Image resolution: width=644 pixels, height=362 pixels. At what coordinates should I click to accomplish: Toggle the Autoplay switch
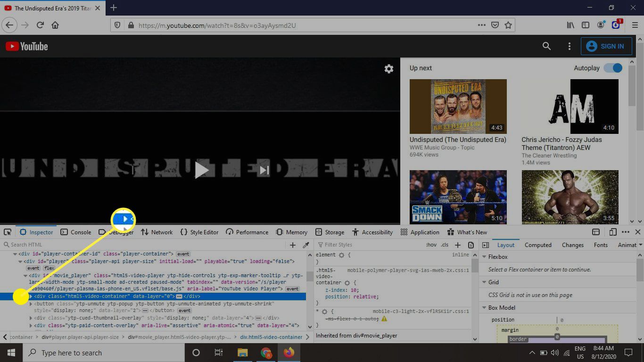coord(613,68)
